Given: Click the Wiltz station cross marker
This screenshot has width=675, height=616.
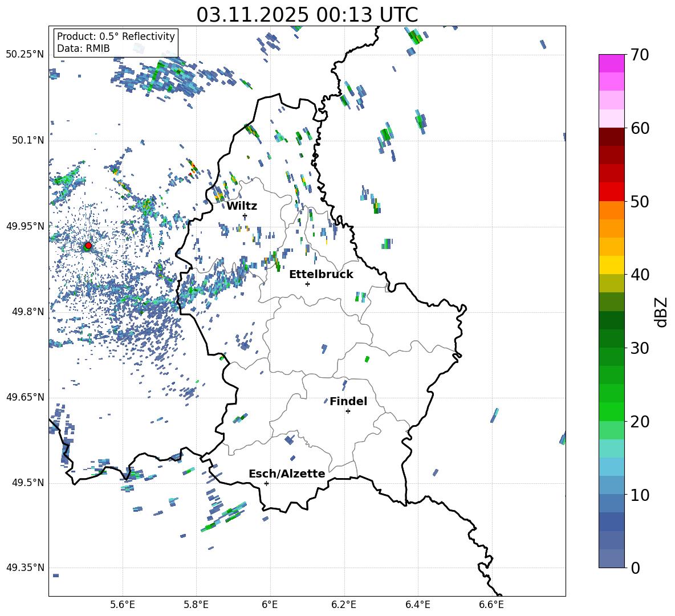Looking at the screenshot, I should 245,216.
